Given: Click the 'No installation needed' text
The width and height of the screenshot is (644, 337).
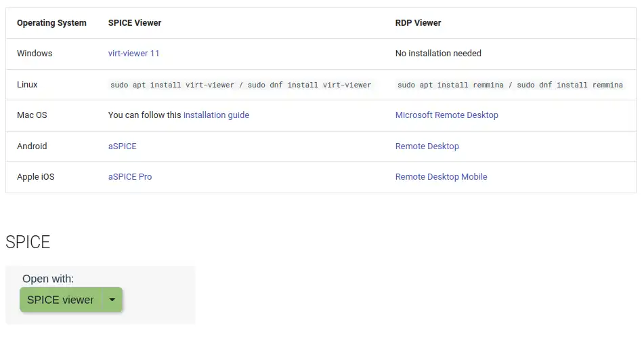Looking at the screenshot, I should pyautogui.click(x=438, y=54).
